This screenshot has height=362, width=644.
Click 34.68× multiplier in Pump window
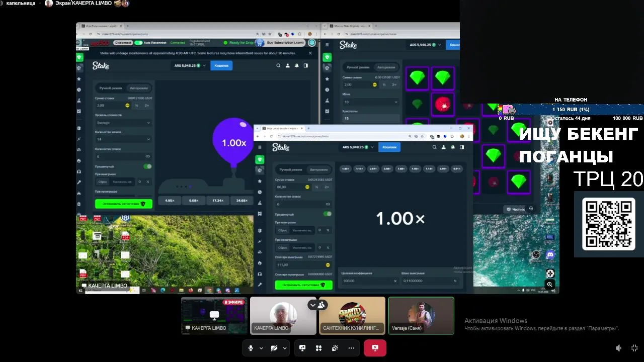[x=242, y=201]
